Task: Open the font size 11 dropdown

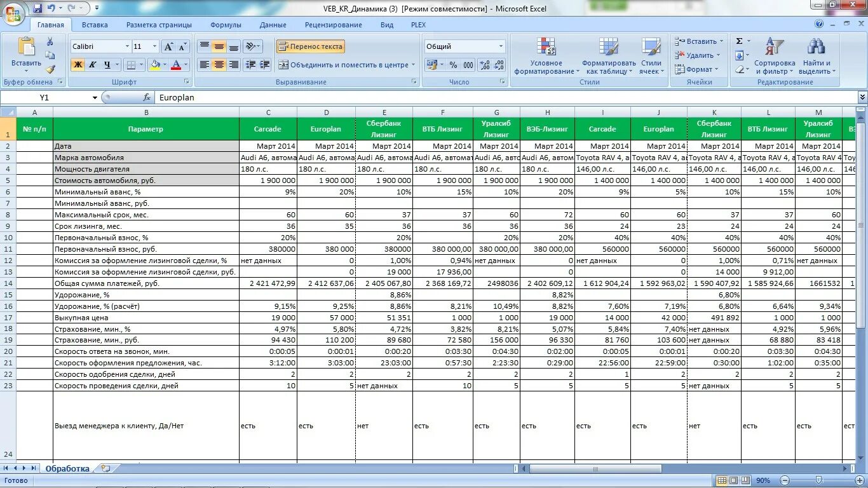Action: pos(154,46)
